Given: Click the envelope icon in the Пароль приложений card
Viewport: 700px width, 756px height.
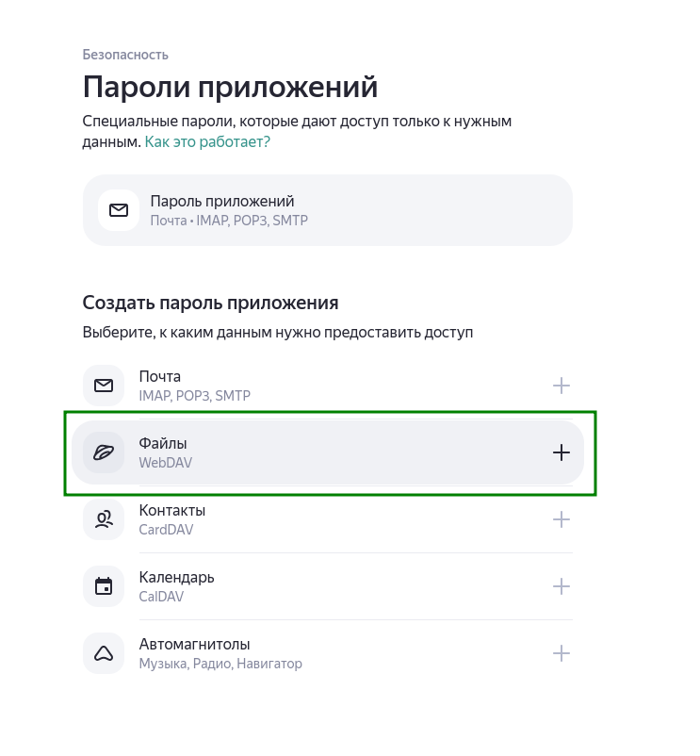Looking at the screenshot, I should [119, 210].
